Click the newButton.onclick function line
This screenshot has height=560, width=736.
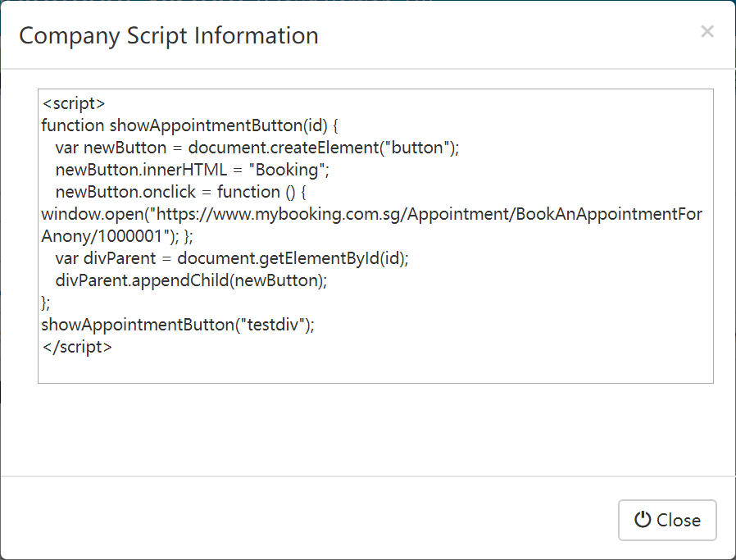(x=180, y=192)
